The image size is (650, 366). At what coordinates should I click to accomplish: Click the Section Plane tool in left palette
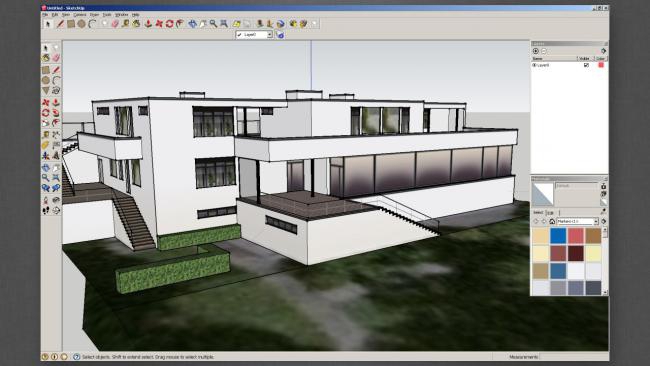56,210
